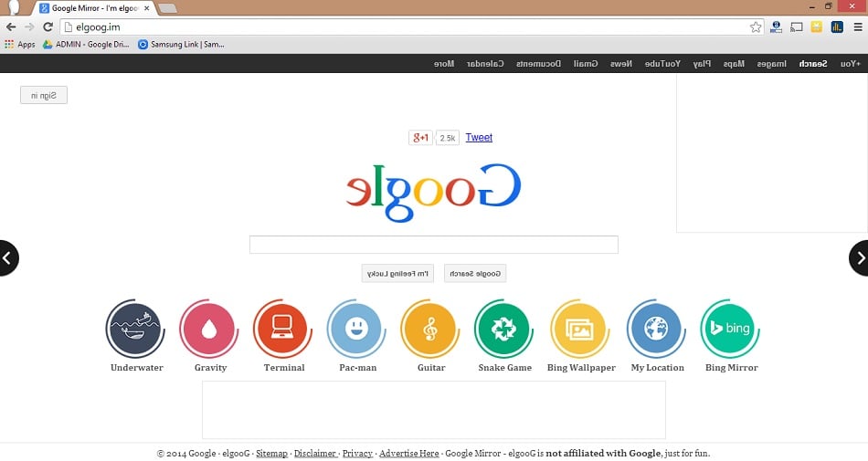
Task: Launch the Gravity droplet icon
Action: pyautogui.click(x=208, y=329)
